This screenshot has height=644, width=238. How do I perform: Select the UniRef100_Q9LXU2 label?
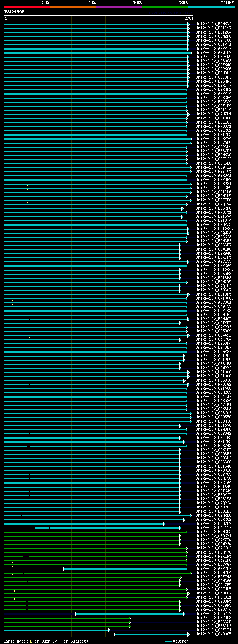click(213, 130)
